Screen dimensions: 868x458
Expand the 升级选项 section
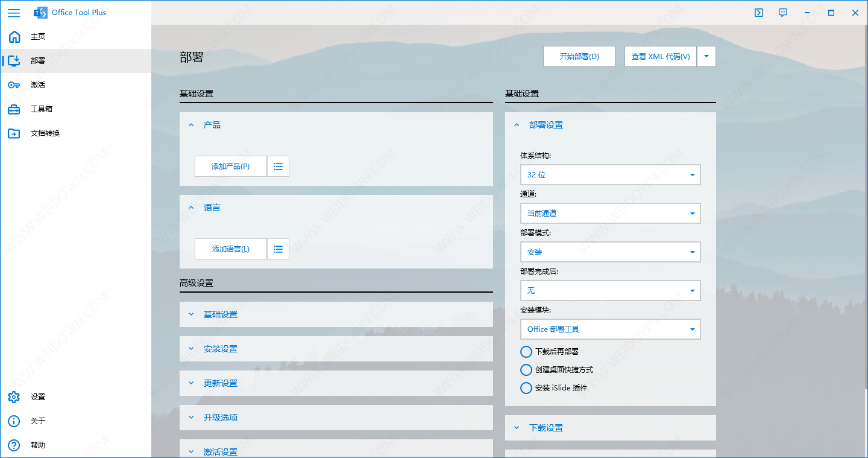point(336,418)
